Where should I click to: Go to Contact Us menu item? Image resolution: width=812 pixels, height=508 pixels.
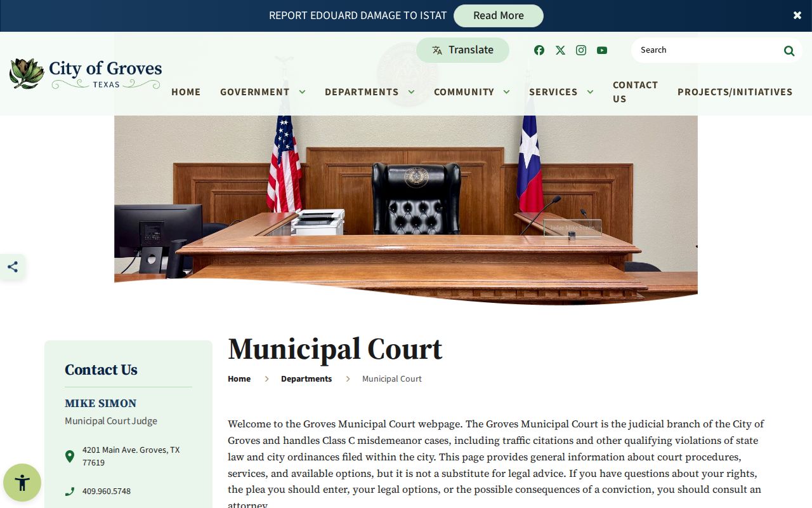[x=635, y=92]
